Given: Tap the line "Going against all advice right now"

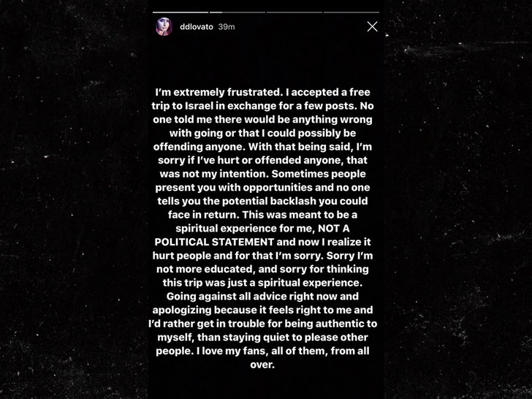Looking at the screenshot, I should click(x=262, y=296).
